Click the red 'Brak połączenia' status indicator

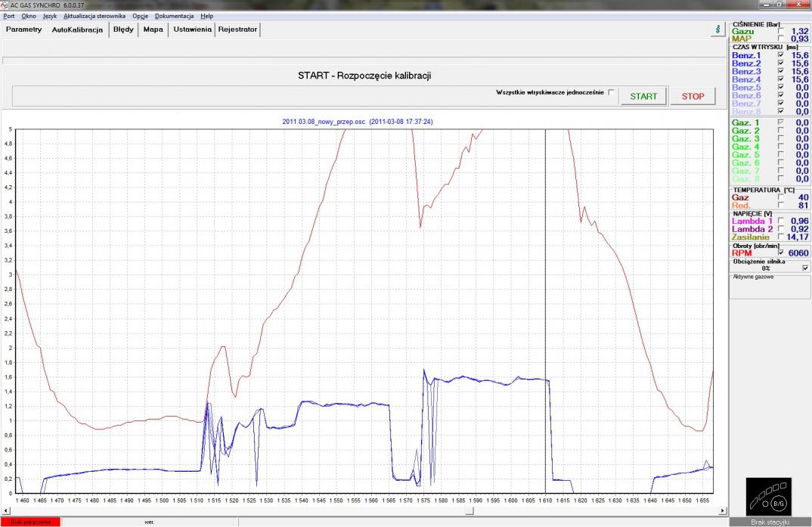pyautogui.click(x=30, y=522)
